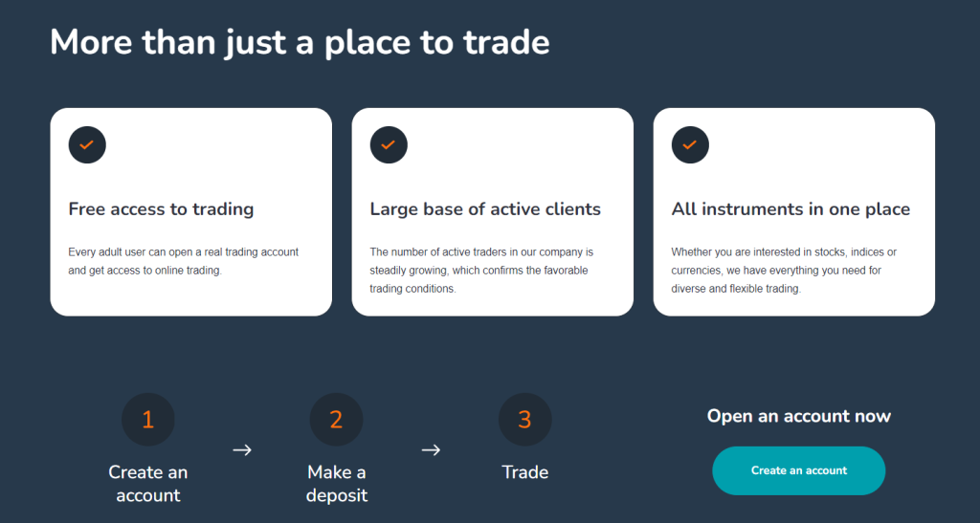Click the text about every adult user opening an account

(183, 261)
